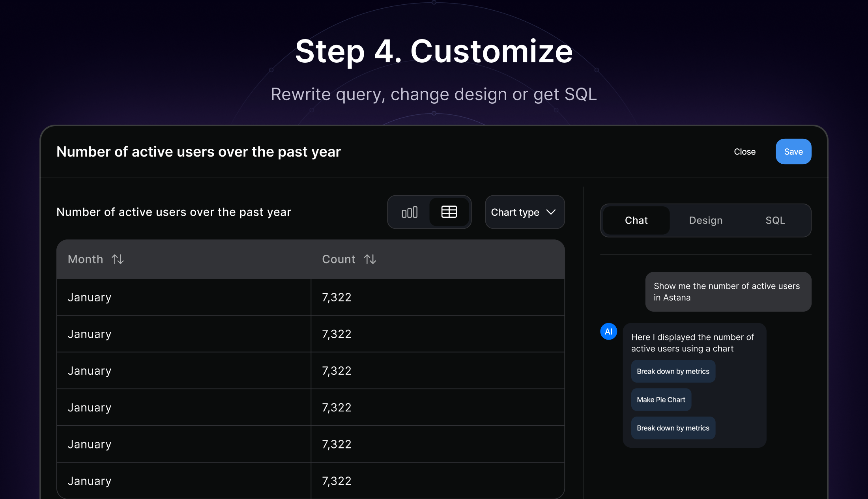Sort by Count column arrows
868x499 pixels.
[x=370, y=259]
